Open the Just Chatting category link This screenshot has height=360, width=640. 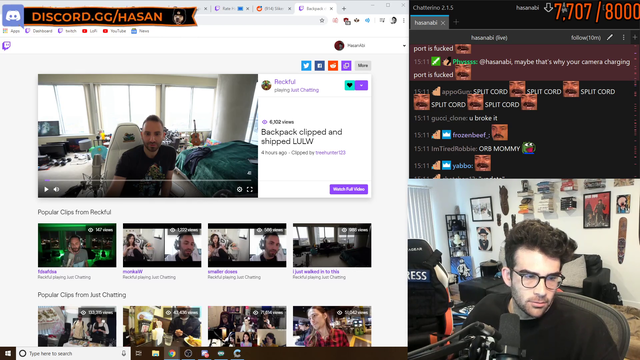click(304, 90)
